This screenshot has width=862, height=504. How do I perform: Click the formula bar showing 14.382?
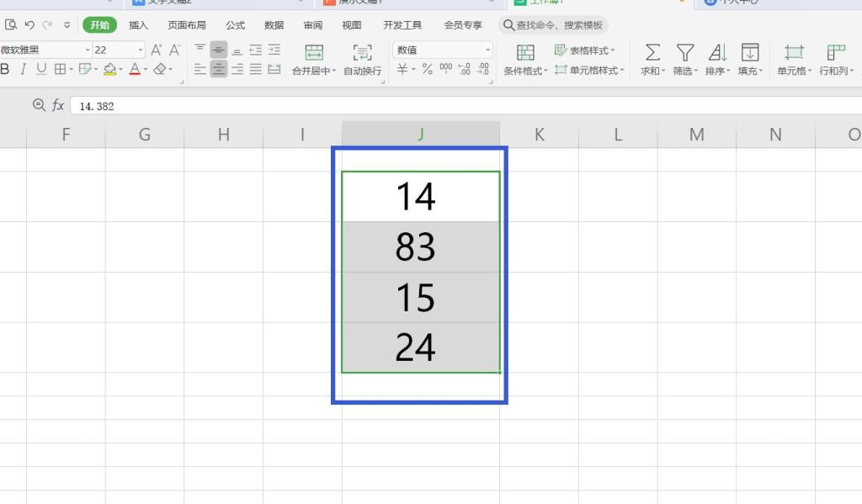[466, 106]
